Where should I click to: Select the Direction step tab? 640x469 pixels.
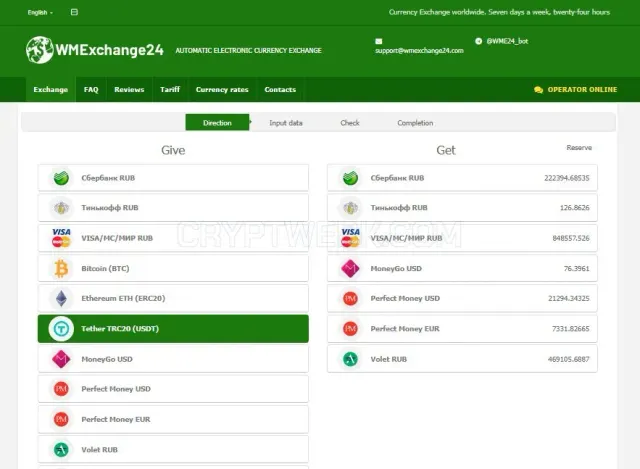pos(217,122)
